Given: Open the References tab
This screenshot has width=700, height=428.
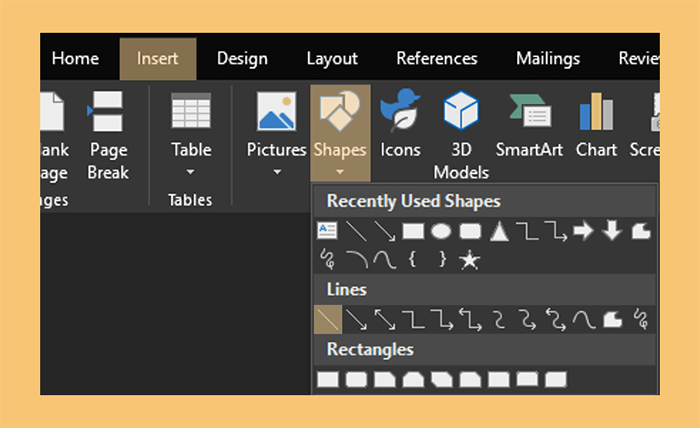Looking at the screenshot, I should coord(437,58).
